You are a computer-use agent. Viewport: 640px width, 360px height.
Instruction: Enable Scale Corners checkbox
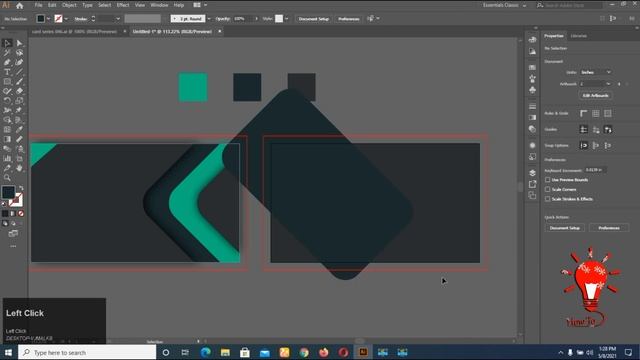[547, 189]
